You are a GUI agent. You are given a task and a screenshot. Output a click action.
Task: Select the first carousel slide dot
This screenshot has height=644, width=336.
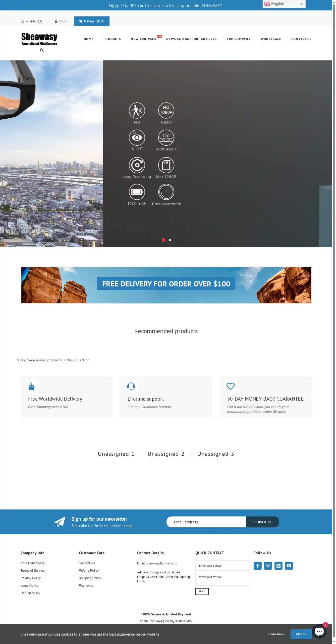[x=163, y=240]
